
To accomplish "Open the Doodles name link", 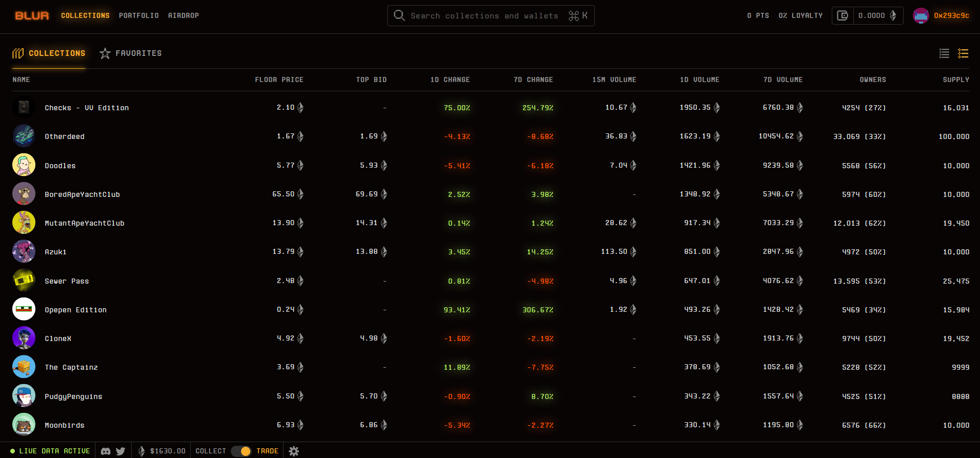I will (60, 166).
